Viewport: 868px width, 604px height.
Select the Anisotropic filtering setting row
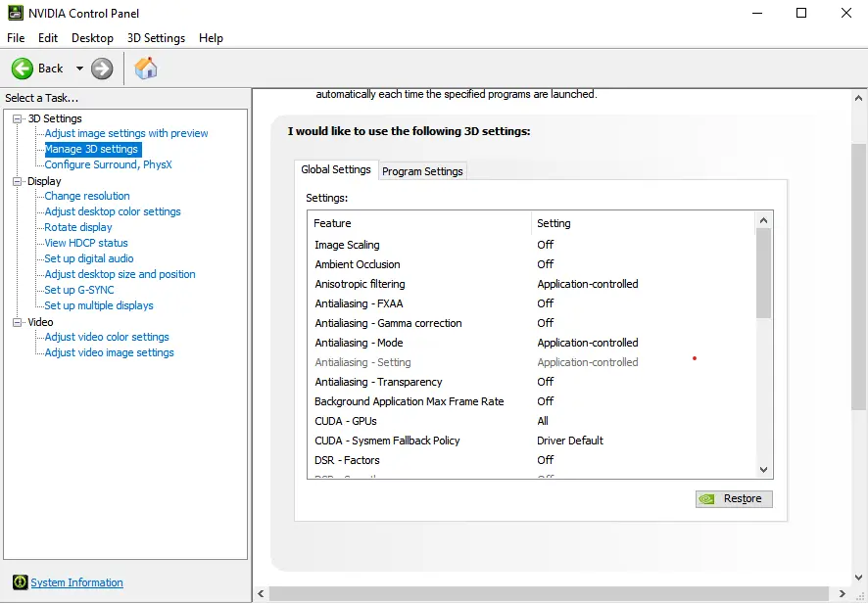click(530, 284)
